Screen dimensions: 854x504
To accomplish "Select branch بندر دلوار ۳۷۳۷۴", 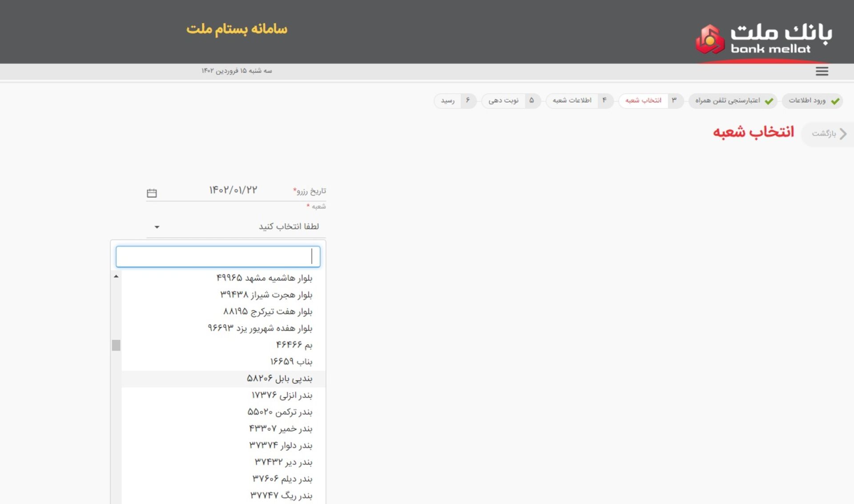I will pos(223,445).
